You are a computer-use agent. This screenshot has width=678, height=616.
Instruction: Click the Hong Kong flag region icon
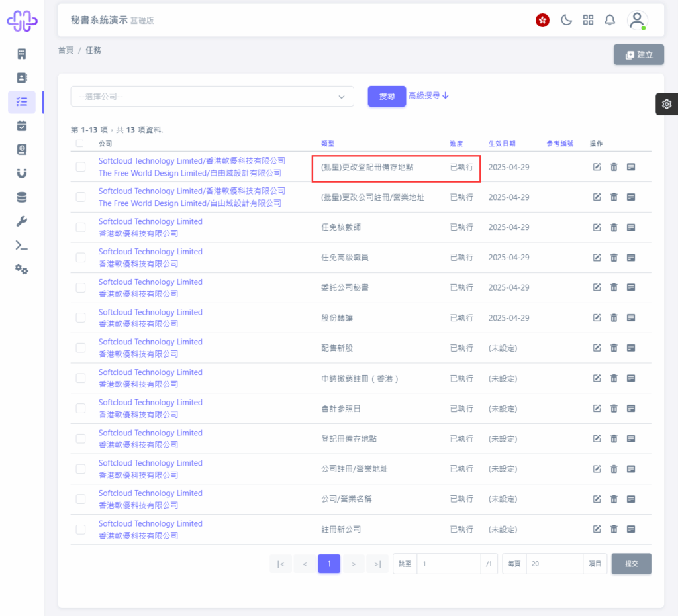point(542,20)
